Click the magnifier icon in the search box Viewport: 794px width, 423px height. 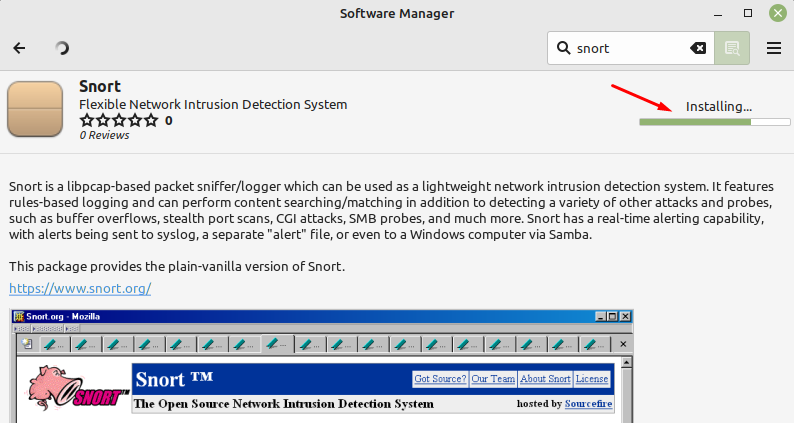tap(563, 48)
